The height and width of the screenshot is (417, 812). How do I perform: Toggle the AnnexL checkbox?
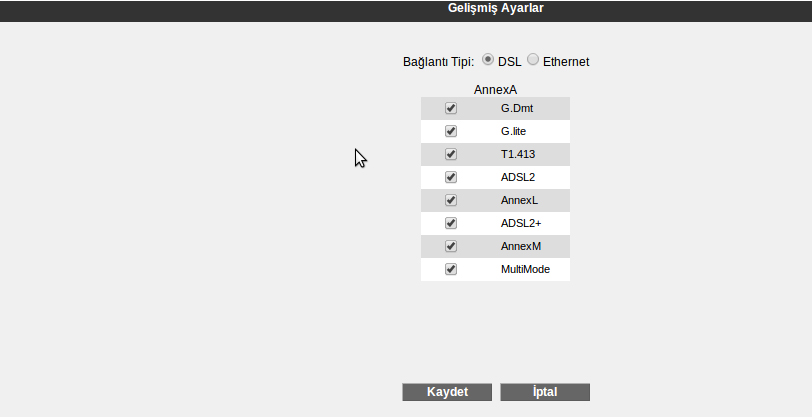pos(451,200)
